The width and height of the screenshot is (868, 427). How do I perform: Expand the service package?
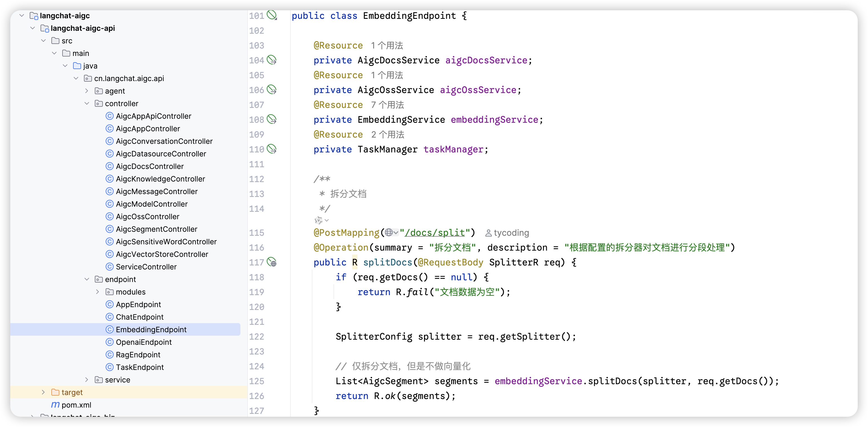pyautogui.click(x=87, y=380)
